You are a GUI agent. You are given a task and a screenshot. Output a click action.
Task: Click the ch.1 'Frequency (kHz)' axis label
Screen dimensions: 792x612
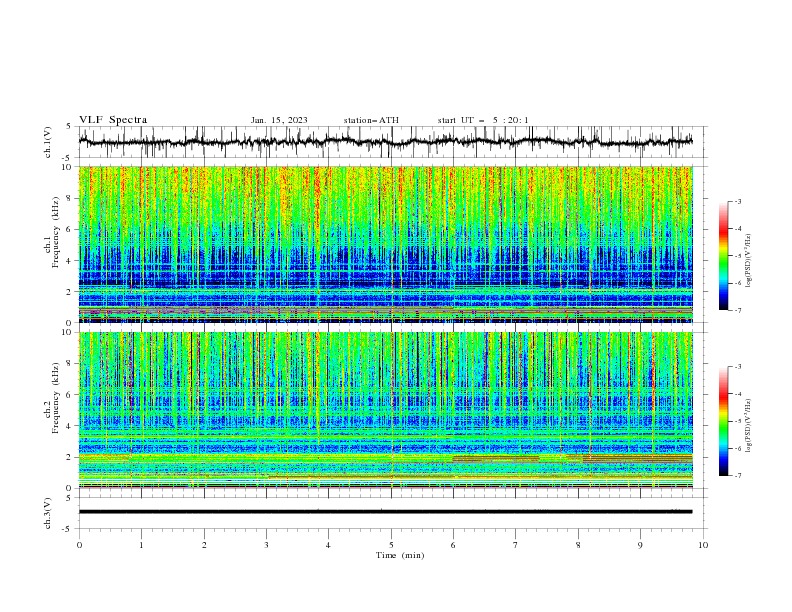point(56,233)
